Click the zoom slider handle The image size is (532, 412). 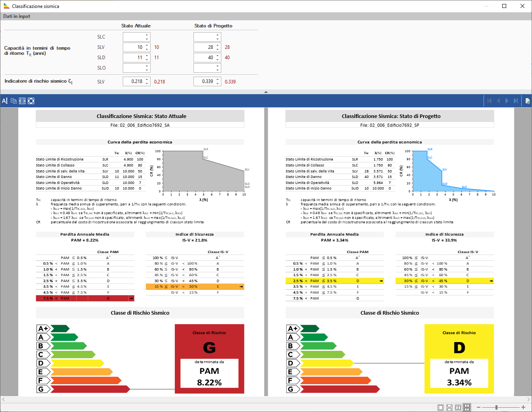pyautogui.click(x=496, y=408)
